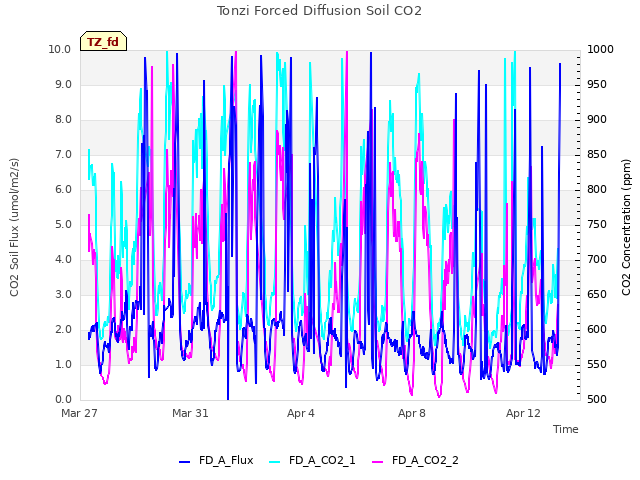Image resolution: width=640 pixels, height=480 pixels.
Task: Click the Mar 27 date tick label
Action: pyautogui.click(x=80, y=413)
